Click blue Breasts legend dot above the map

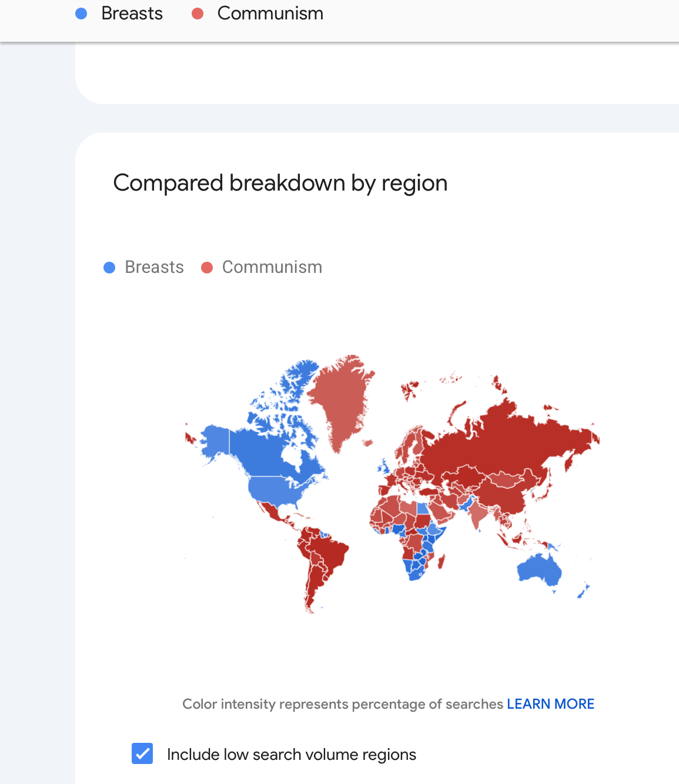(x=109, y=268)
